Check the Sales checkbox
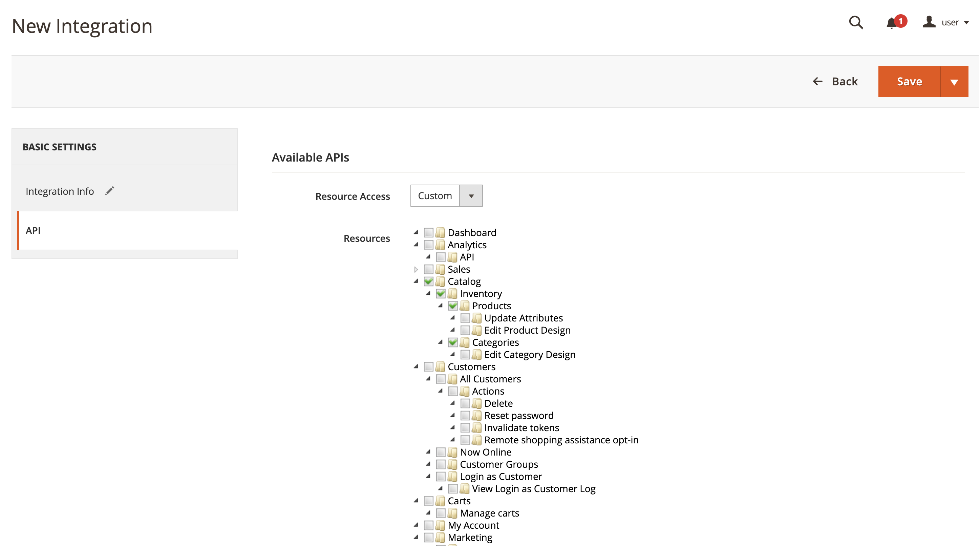This screenshot has width=980, height=546. coord(428,269)
